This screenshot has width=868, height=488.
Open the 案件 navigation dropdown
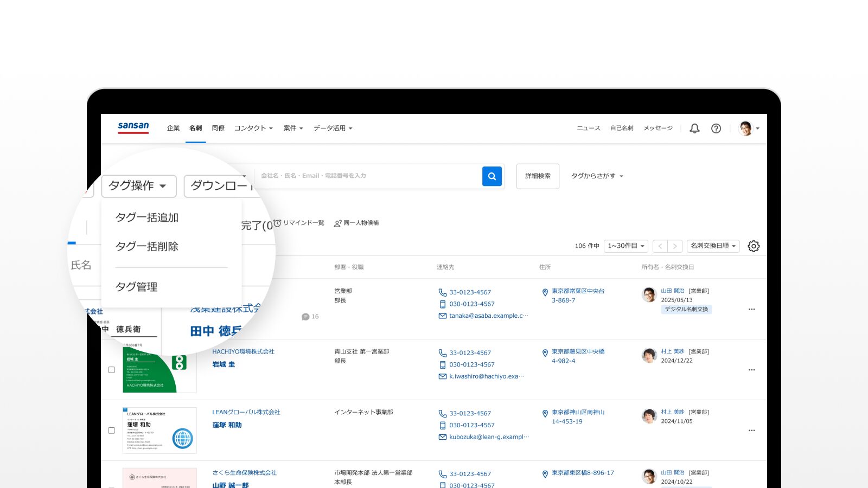[293, 129]
